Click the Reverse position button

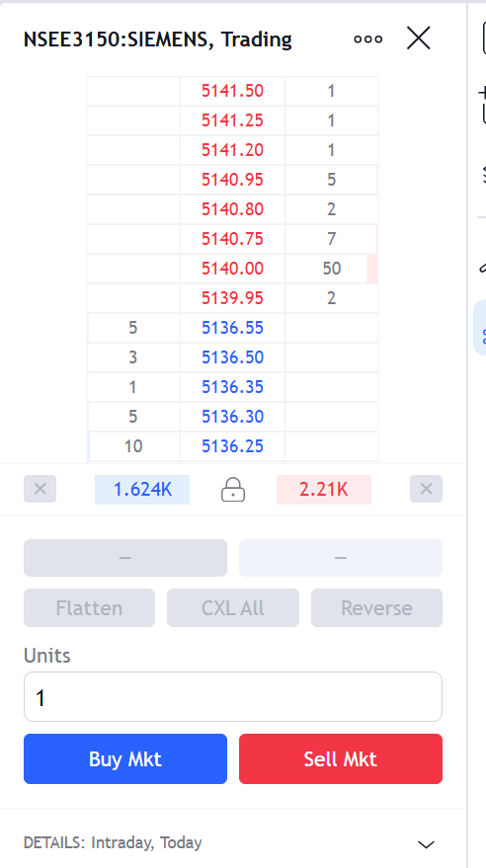tap(376, 608)
